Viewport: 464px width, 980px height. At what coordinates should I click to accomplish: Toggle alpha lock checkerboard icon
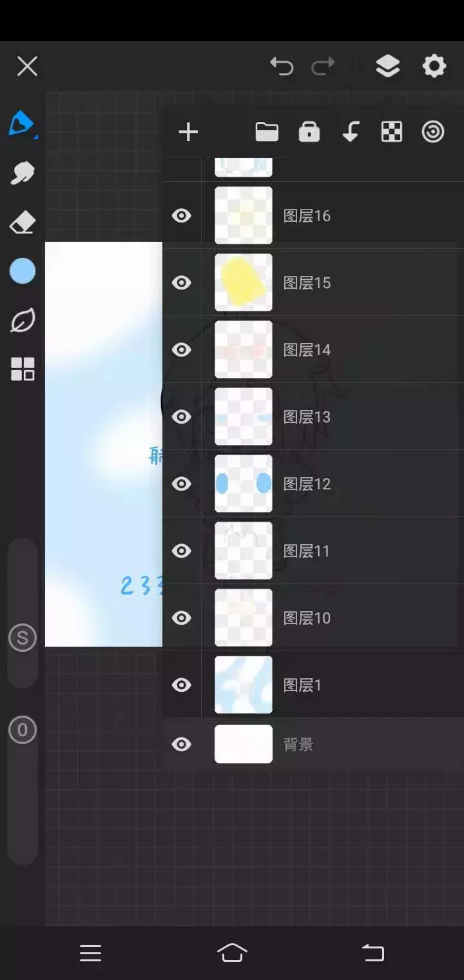point(392,132)
